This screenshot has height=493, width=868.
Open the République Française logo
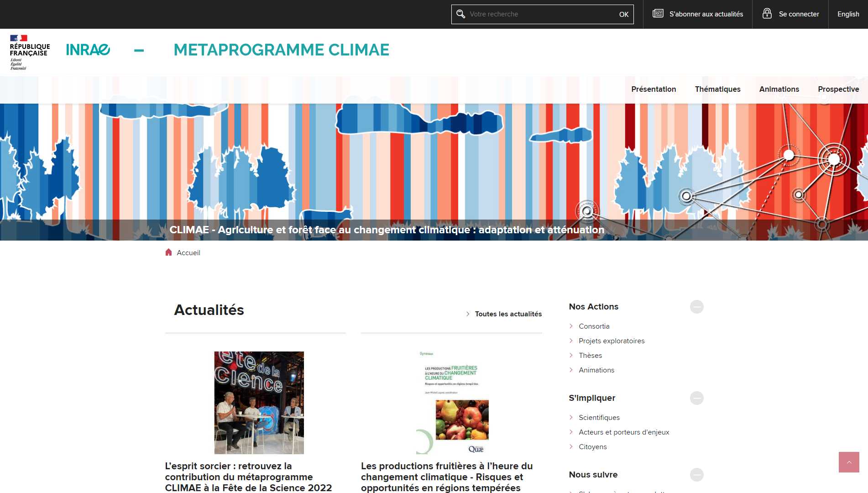[30, 52]
